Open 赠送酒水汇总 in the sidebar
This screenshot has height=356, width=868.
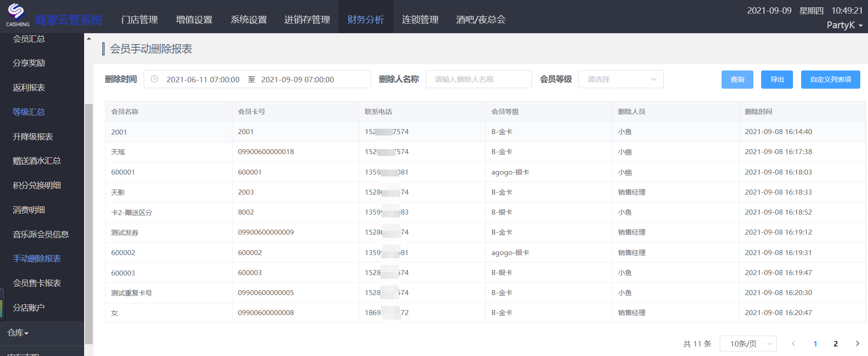click(37, 160)
